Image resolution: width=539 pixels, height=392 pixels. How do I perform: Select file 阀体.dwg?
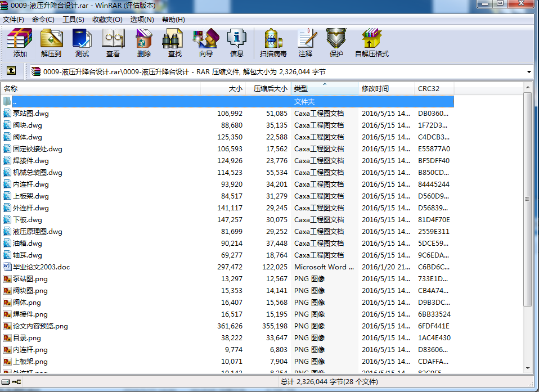click(28, 137)
